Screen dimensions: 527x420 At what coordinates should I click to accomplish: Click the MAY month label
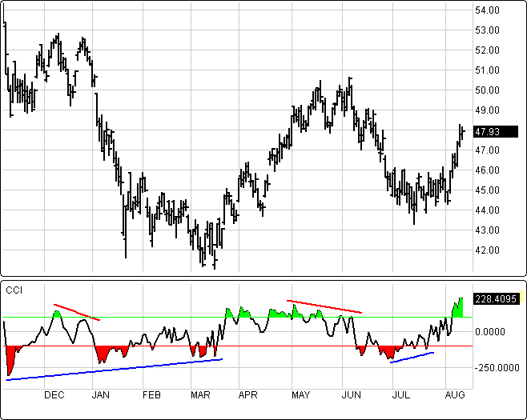300,395
